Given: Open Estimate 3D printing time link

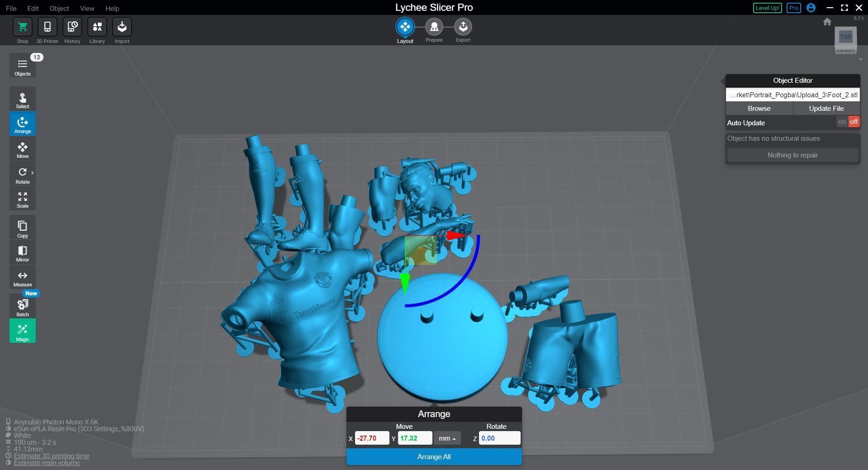Looking at the screenshot, I should tap(51, 456).
